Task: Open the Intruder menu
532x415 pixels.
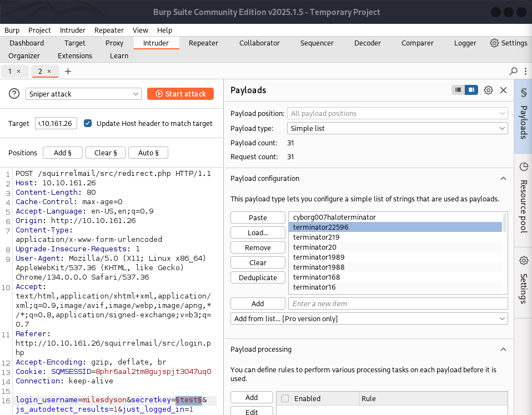Action: pyautogui.click(x=73, y=30)
